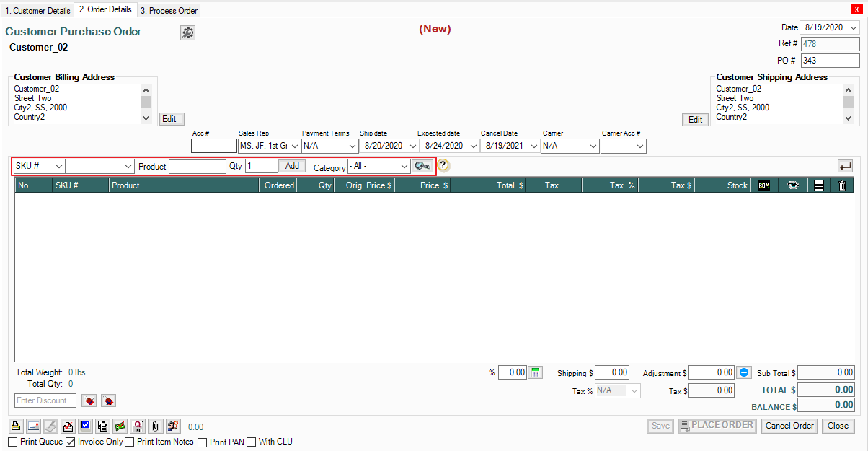Switch to the Process Order tab

pyautogui.click(x=169, y=11)
